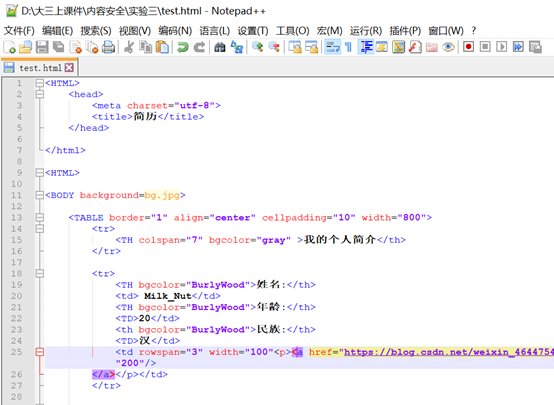
Task: Select the test.html document tab
Action: [x=40, y=68]
